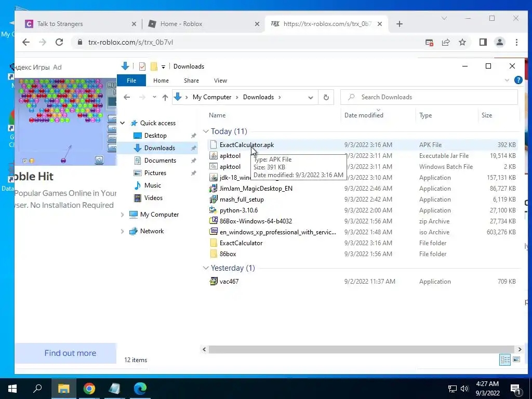Viewport: 532px width, 399px height.
Task: Refresh the Downloads folder view
Action: 326,97
